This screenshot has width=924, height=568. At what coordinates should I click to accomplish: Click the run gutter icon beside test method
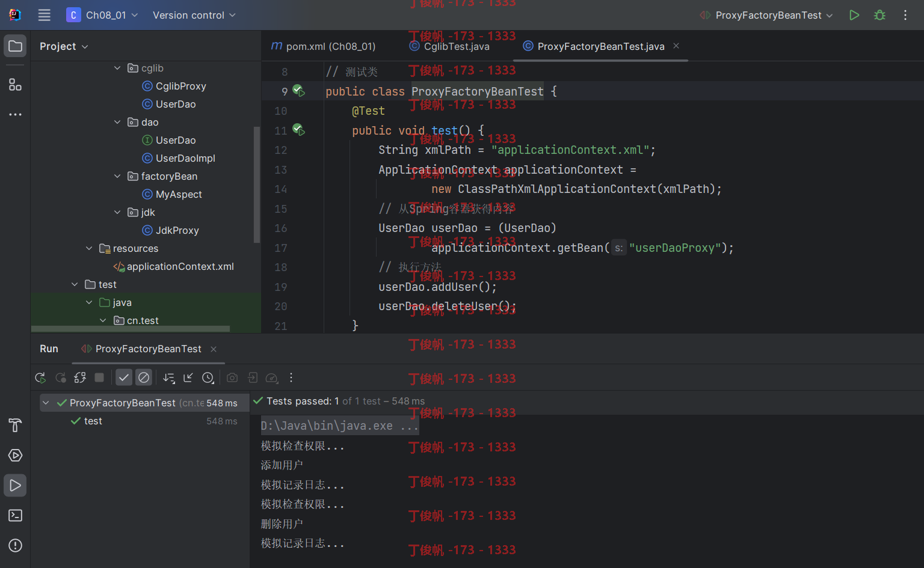(299, 130)
